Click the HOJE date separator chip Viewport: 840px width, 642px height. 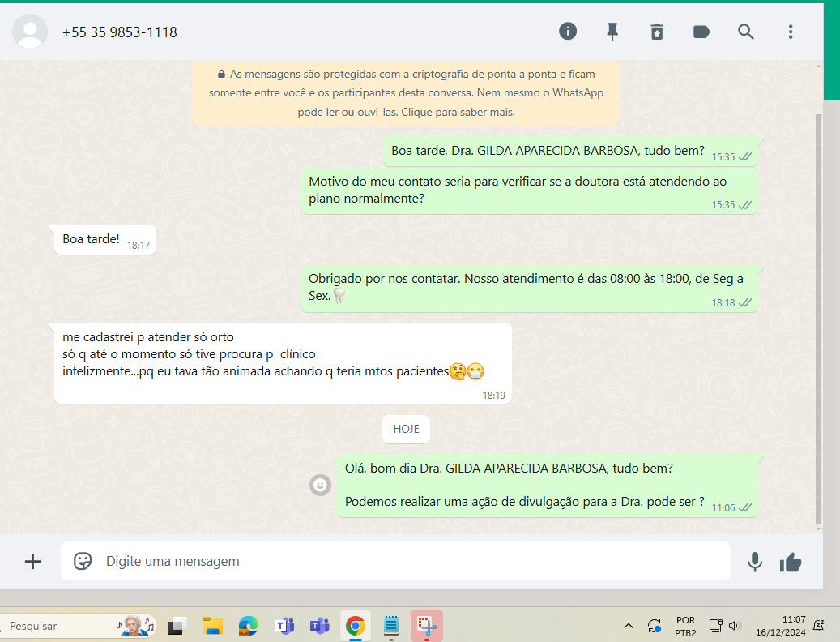click(x=406, y=429)
